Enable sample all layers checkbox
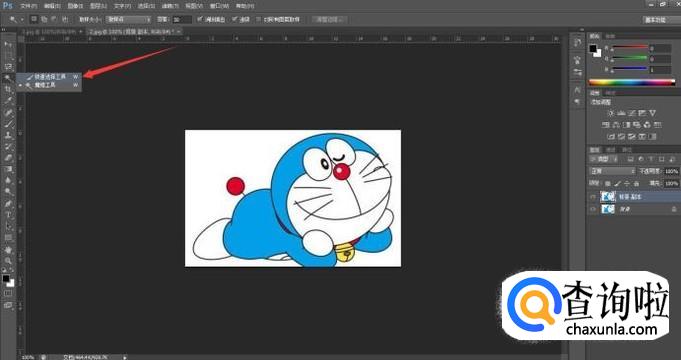681x360 pixels. pos(259,19)
